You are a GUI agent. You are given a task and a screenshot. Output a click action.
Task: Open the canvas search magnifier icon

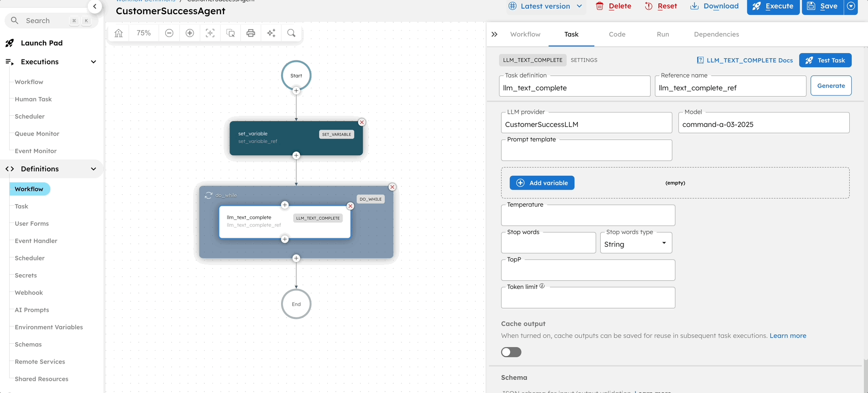tap(291, 33)
